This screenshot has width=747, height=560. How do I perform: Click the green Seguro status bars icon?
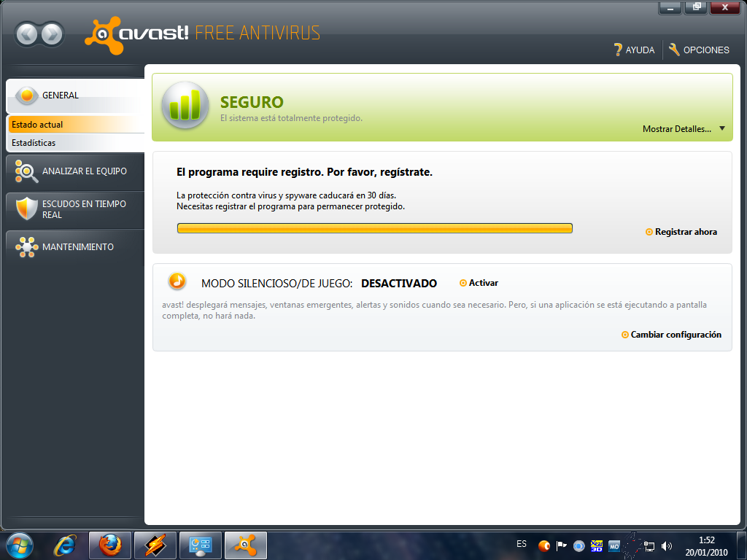(185, 105)
